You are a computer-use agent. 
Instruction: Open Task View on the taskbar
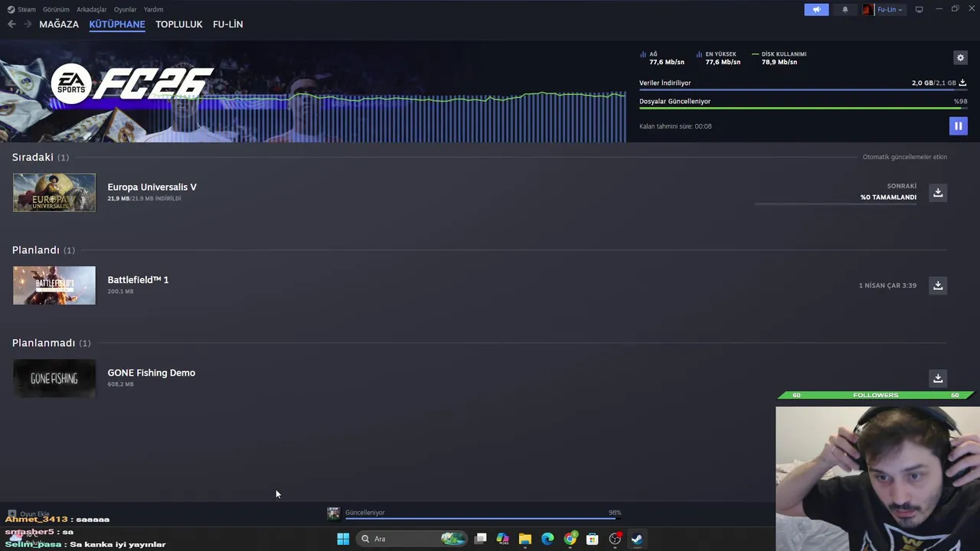tap(480, 539)
